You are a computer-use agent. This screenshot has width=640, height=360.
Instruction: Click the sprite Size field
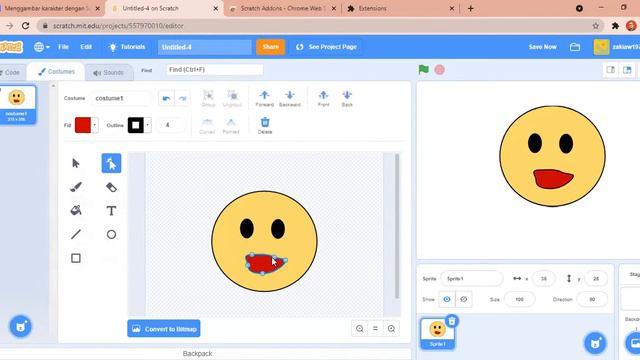(519, 299)
